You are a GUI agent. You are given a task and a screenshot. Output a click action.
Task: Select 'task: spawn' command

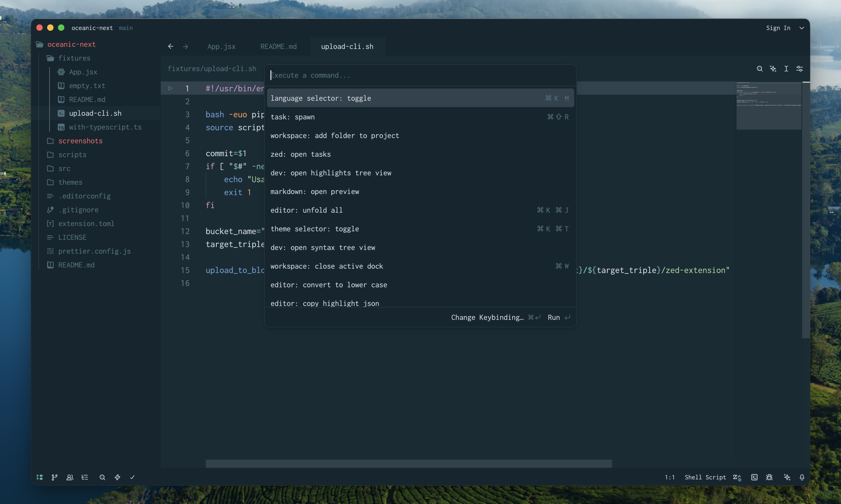coord(420,117)
